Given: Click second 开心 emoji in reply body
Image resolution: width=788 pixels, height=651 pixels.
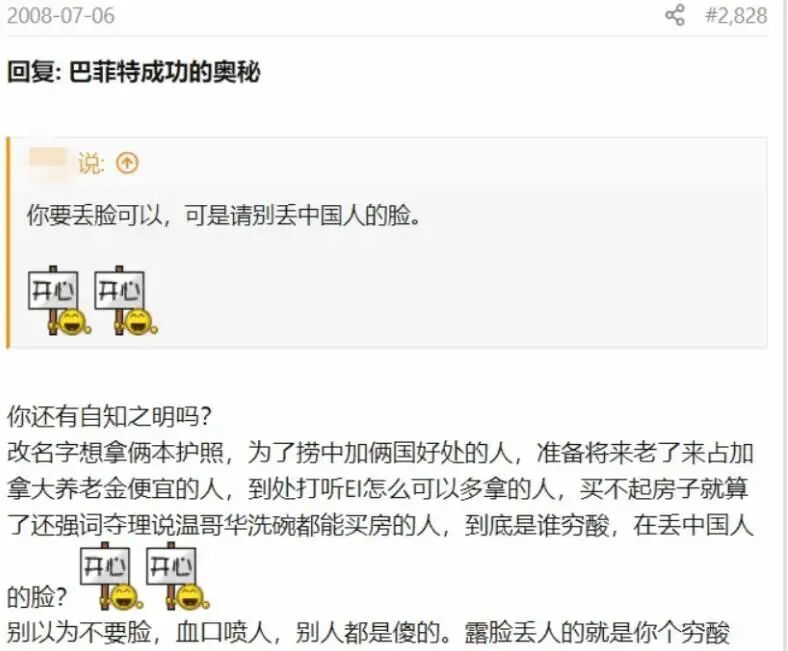Looking at the screenshot, I should coord(177,576).
